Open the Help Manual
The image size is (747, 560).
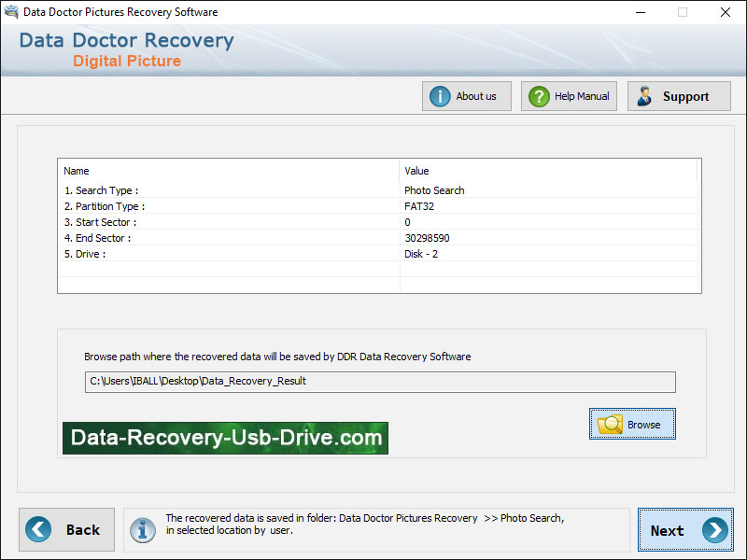pyautogui.click(x=569, y=95)
